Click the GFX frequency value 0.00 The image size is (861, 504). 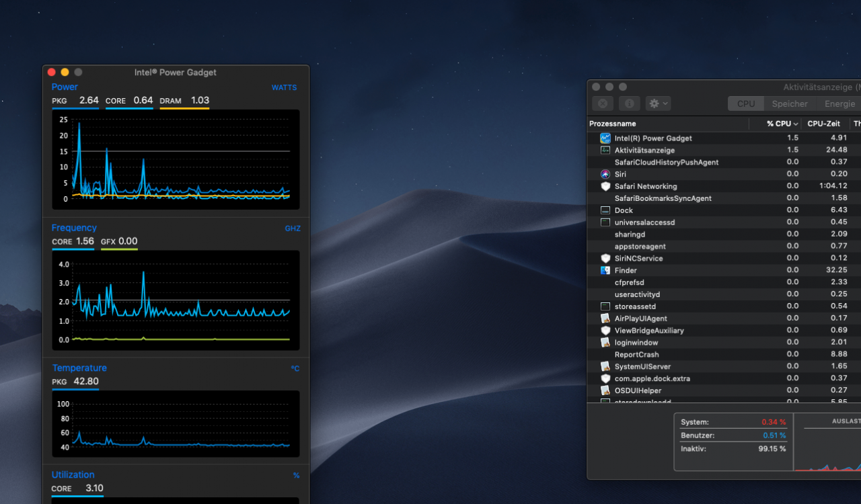[128, 241]
